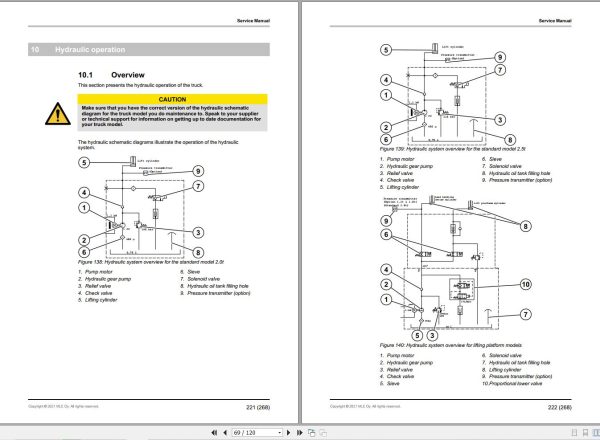The image size is (600, 440).
Task: Open the page number dropdown arrow
Action: (x=280, y=433)
